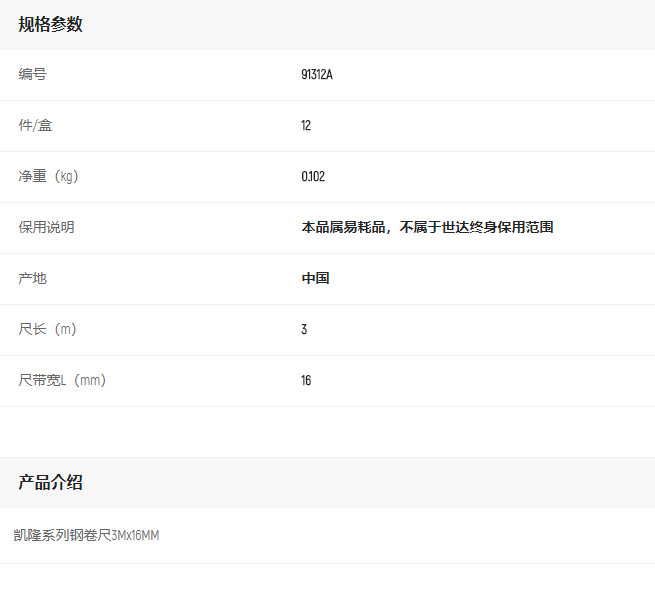The width and height of the screenshot is (655, 602).
Task: Click the 3Mx16MM size in the description
Action: [x=135, y=536]
